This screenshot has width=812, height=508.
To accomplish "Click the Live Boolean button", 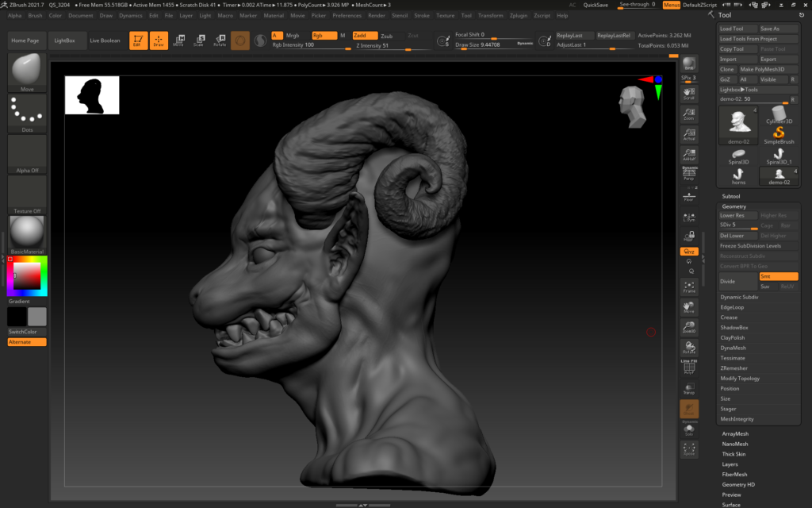I will pyautogui.click(x=105, y=40).
